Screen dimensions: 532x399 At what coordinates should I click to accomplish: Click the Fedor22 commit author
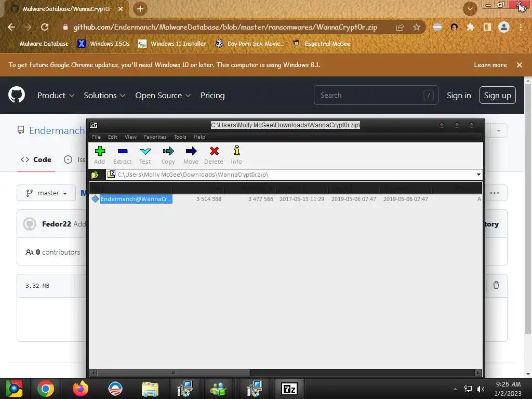coord(56,224)
